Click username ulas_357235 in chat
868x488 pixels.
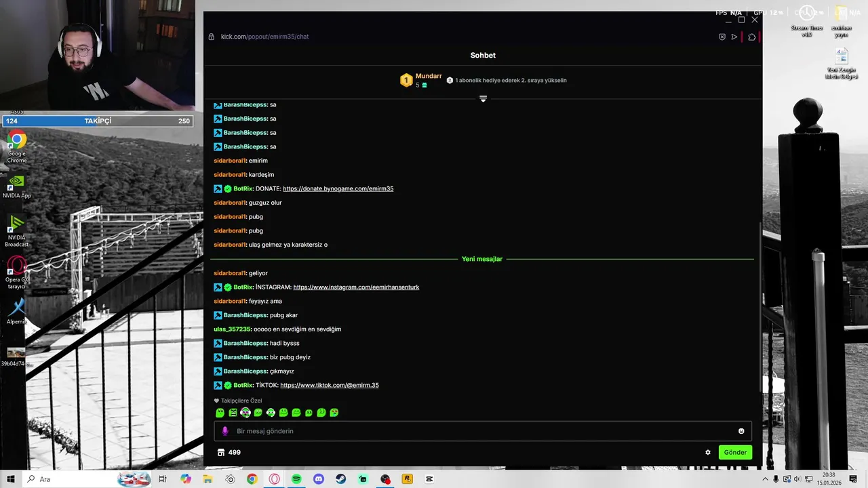pos(232,329)
